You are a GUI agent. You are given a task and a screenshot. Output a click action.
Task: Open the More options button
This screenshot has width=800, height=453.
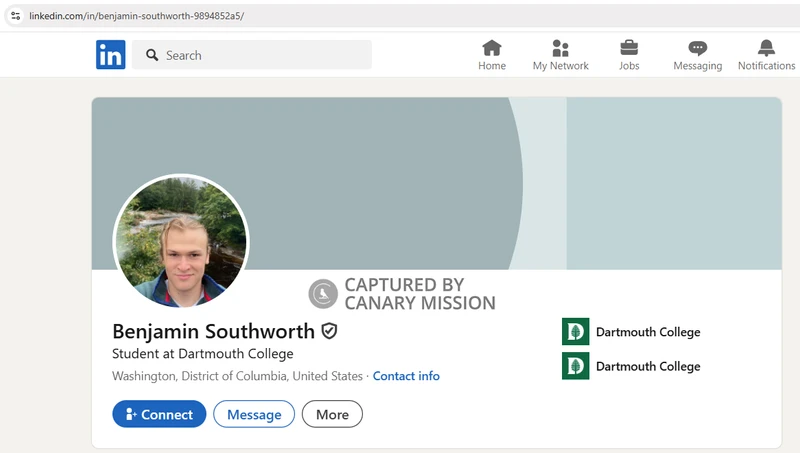332,414
